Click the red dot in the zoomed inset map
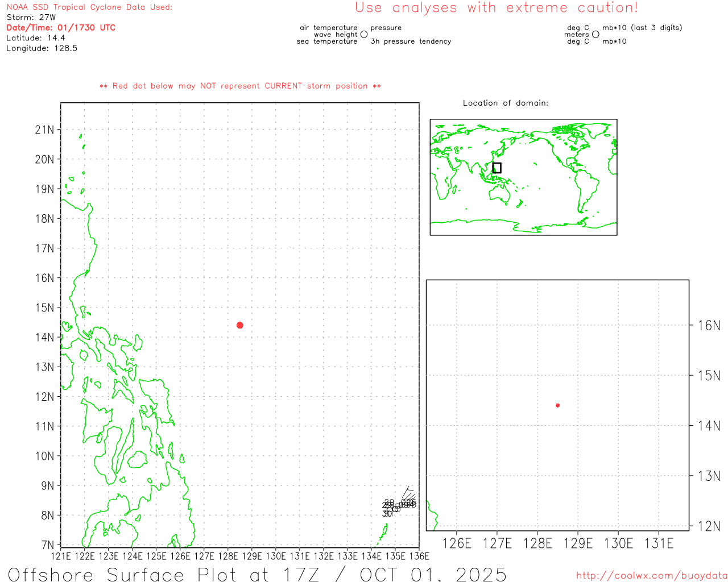This screenshot has width=728, height=582. point(557,405)
